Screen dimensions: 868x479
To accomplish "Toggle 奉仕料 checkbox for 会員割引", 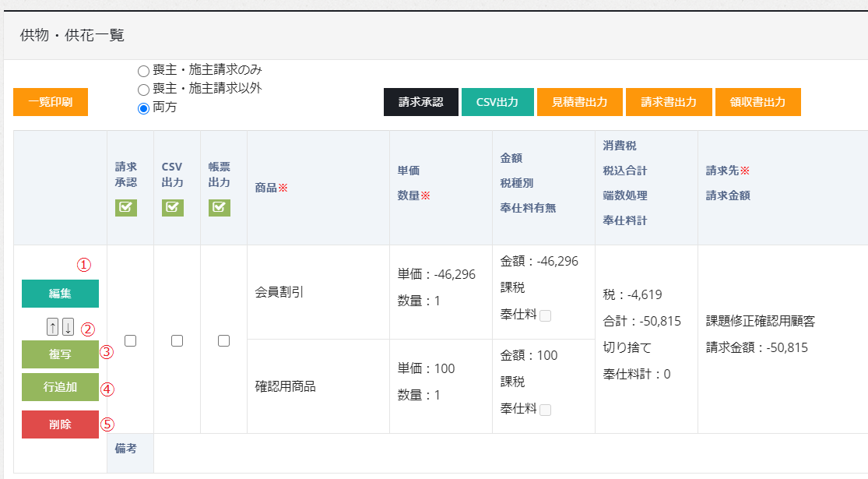I will click(546, 315).
